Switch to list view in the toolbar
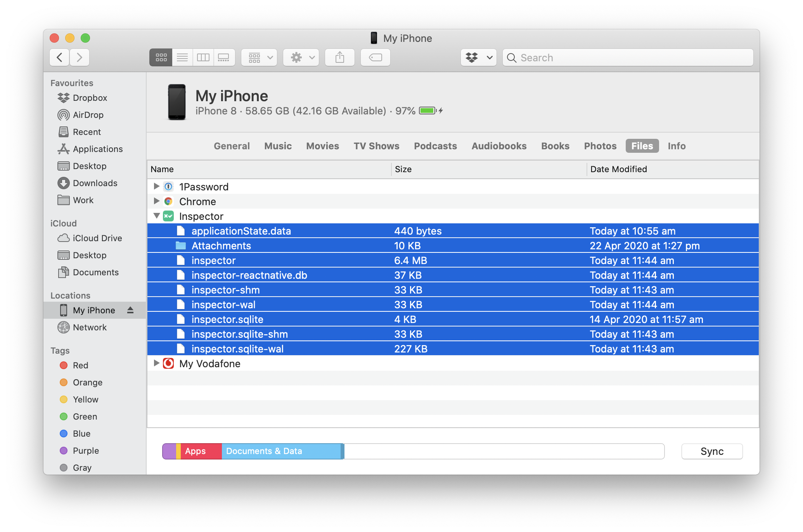 click(182, 57)
